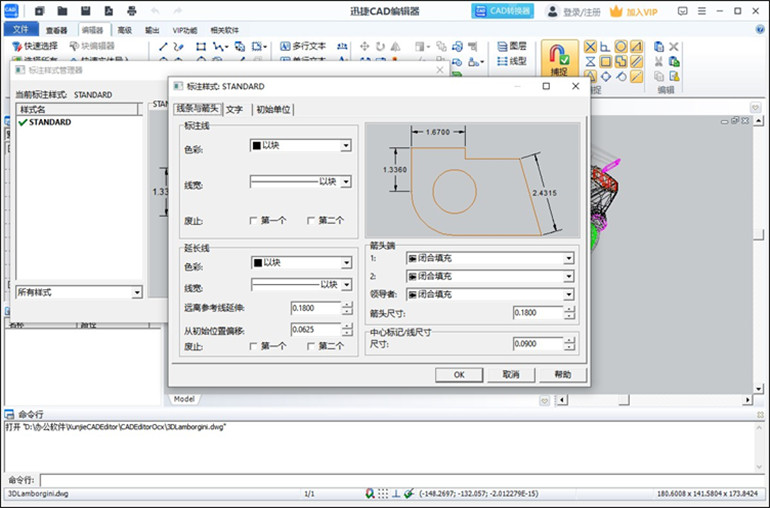This screenshot has width=770, height=508.
Task: Click 帮助 help button in dialog
Action: tap(563, 375)
